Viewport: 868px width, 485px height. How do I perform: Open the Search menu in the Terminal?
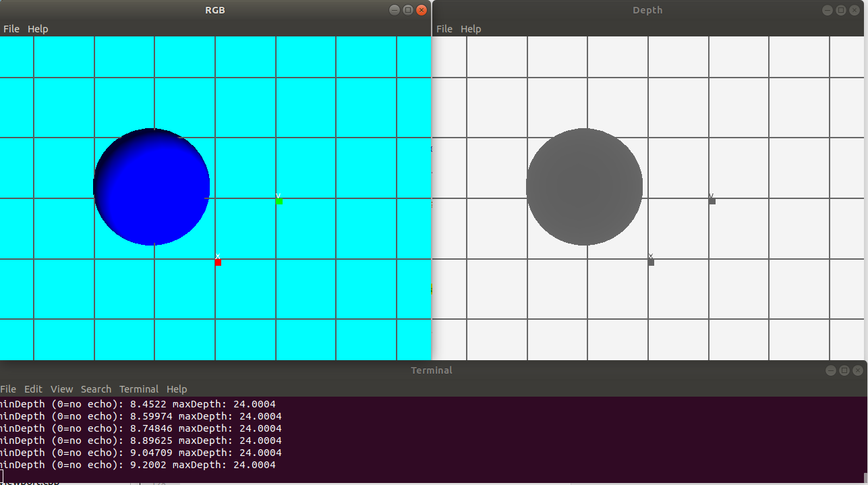(96, 389)
